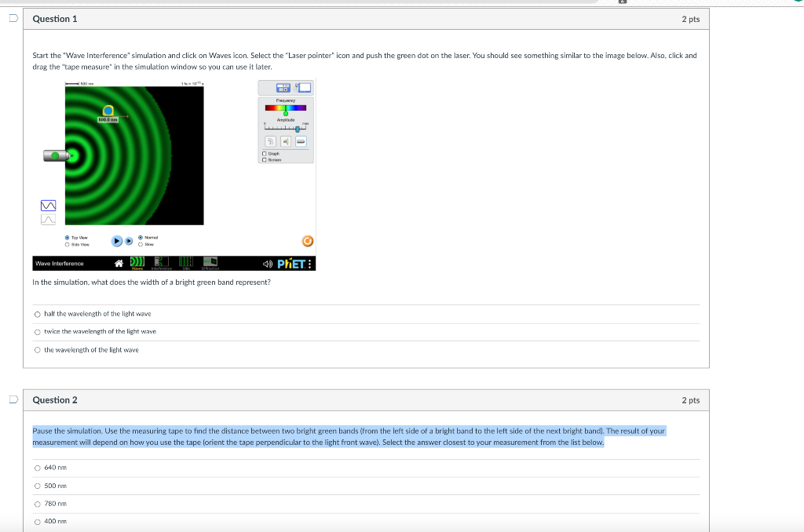The height and width of the screenshot is (532, 804).
Task: Select answer 'the wavelength of the light wave'
Action: pyautogui.click(x=37, y=349)
